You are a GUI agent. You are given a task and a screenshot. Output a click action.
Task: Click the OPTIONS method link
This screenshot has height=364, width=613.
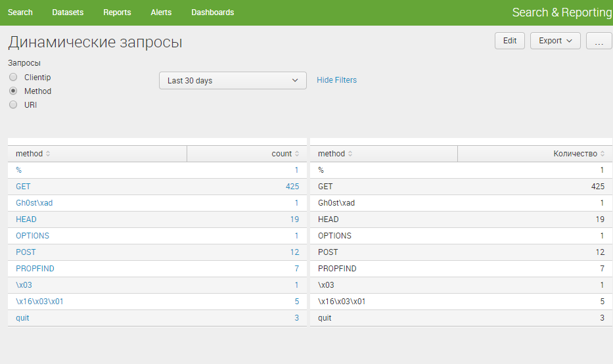[32, 236]
